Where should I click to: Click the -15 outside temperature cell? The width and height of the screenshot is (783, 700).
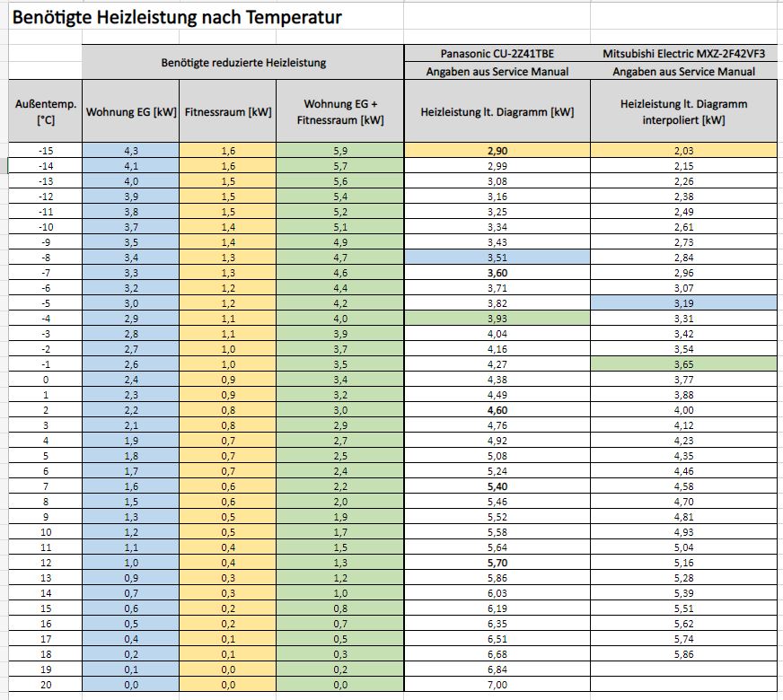[x=46, y=150]
